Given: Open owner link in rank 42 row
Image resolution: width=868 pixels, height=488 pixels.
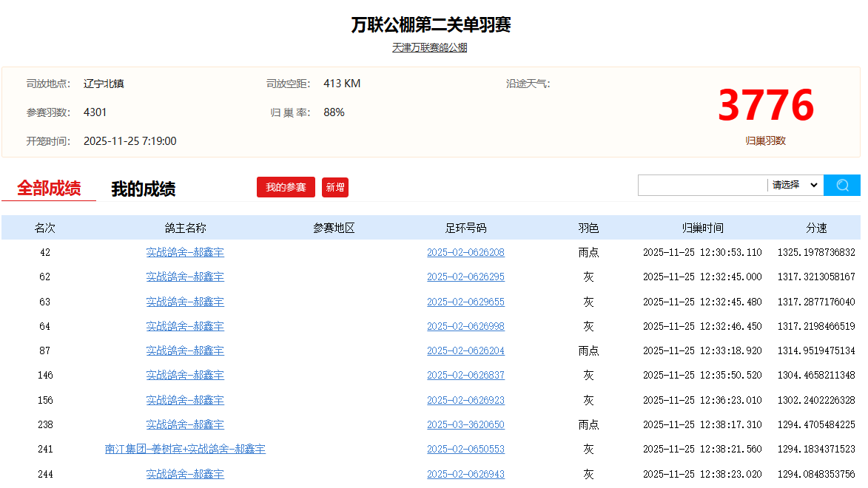Looking at the screenshot, I should click(185, 252).
